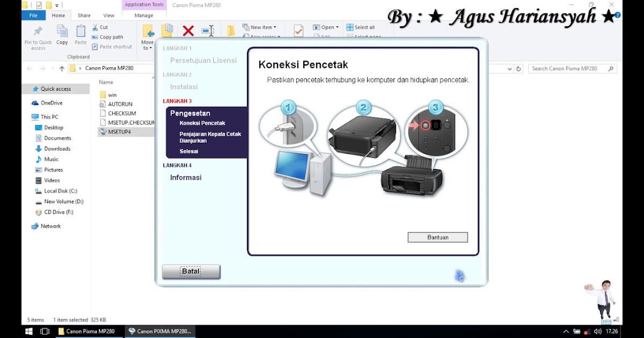This screenshot has height=338, width=644.
Task: Click the Windows Start button
Action: (x=29, y=332)
